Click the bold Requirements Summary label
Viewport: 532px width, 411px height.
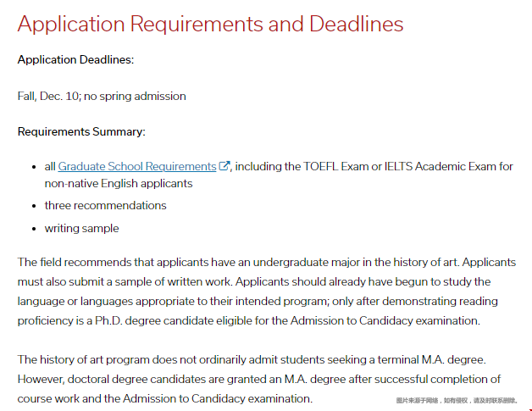tap(81, 131)
